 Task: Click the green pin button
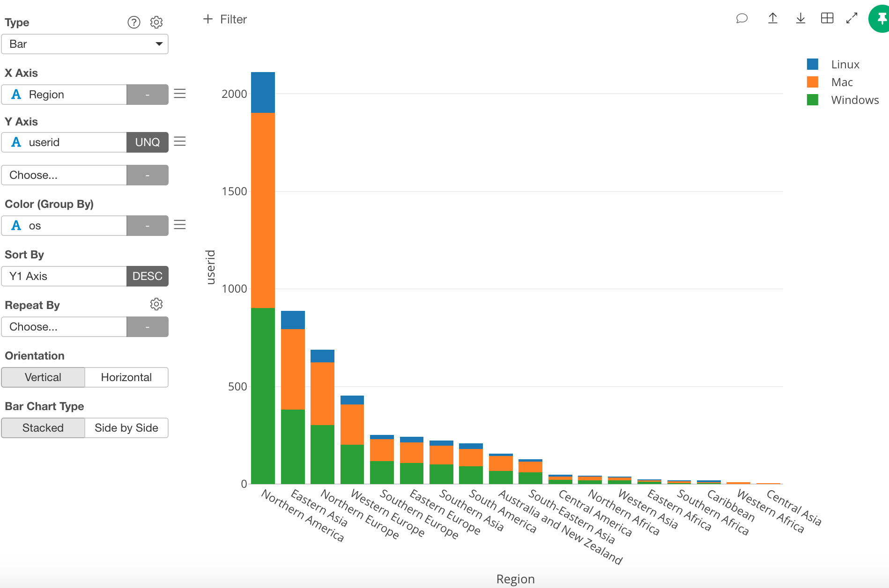(x=880, y=19)
